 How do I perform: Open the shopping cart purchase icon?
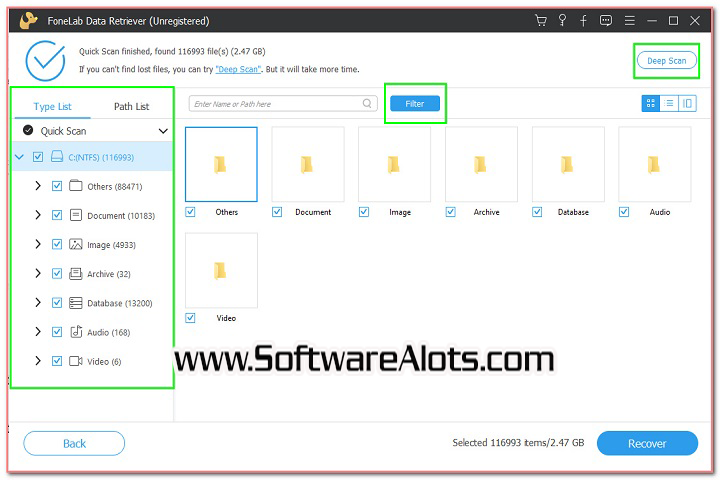click(541, 21)
